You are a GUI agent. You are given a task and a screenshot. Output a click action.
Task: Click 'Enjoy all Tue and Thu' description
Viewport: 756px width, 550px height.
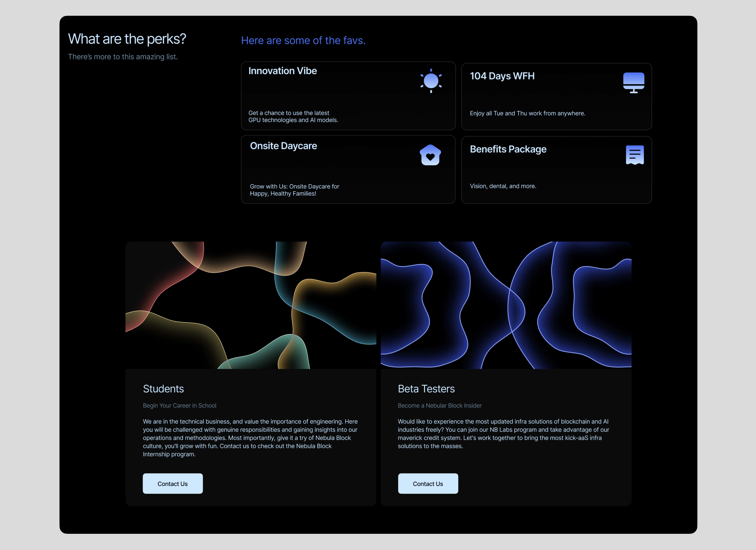tap(527, 113)
